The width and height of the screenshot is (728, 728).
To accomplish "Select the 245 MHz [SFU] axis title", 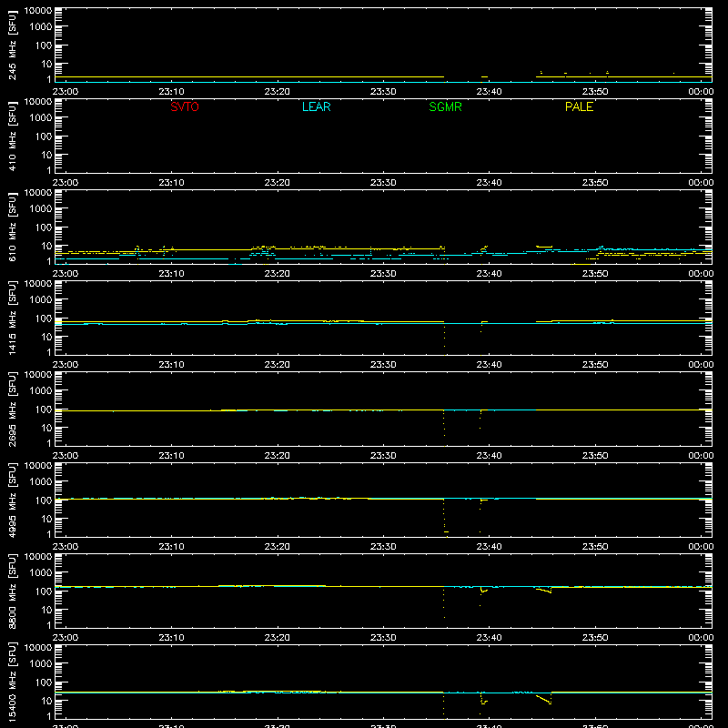I will 13,45.
